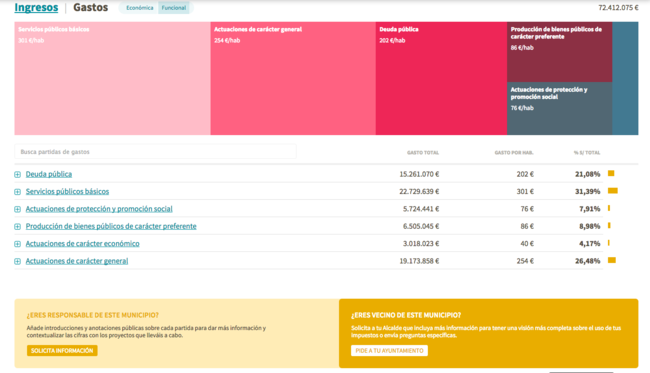Click the 301 € per-inhabitant value
650x373 pixels.
525,191
